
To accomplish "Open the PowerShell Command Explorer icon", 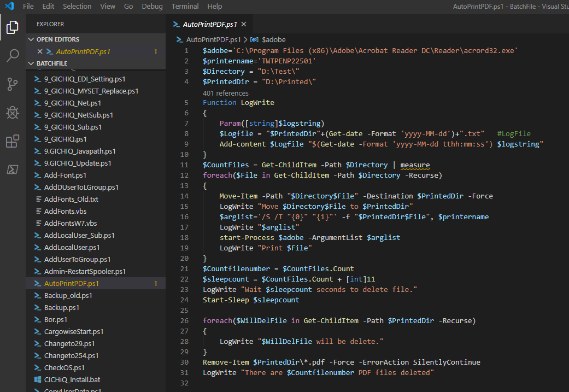I will coord(13,169).
